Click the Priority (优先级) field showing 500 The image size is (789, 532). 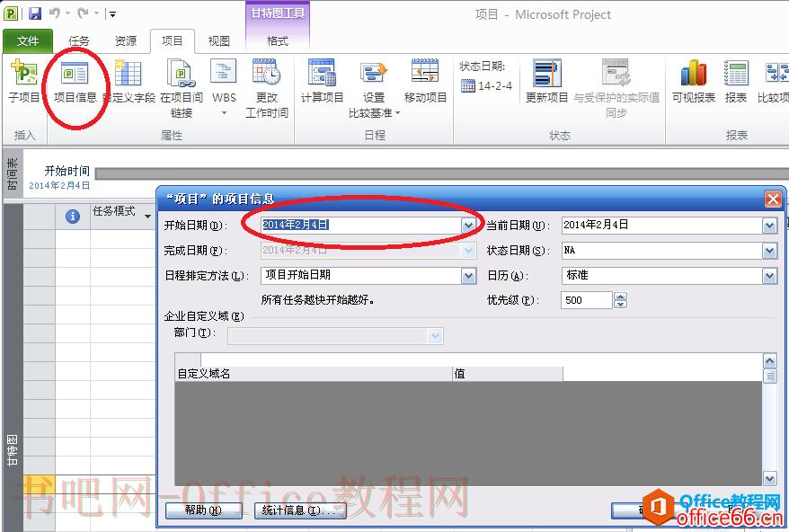pos(587,300)
